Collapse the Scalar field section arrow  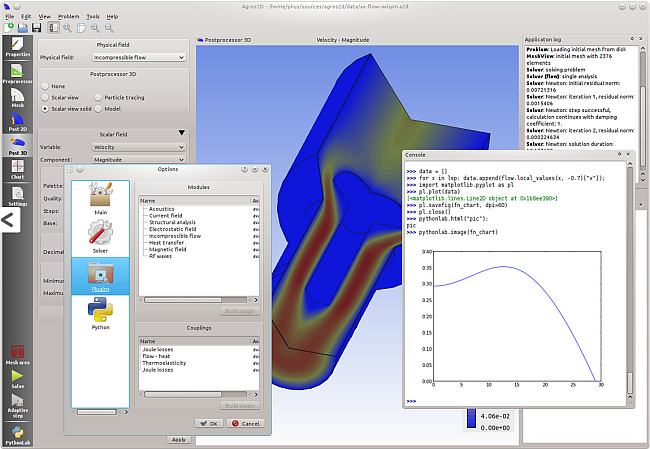(181, 133)
